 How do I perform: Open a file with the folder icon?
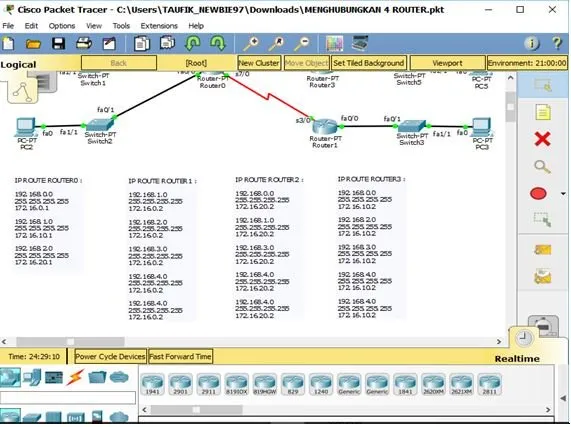tap(33, 44)
